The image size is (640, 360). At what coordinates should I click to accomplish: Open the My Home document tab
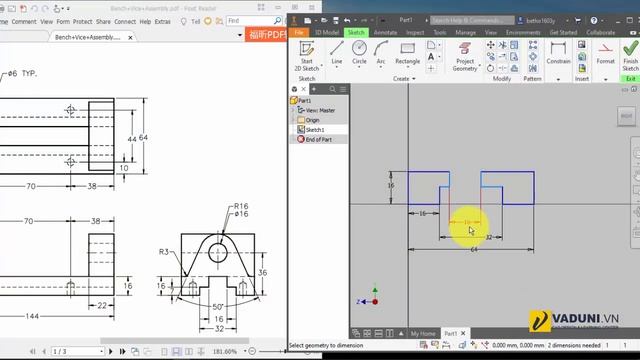click(x=423, y=333)
